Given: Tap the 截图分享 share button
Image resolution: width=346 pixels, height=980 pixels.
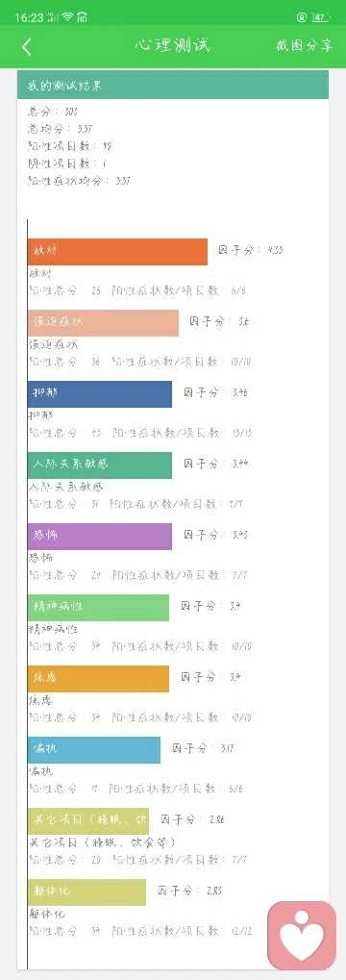Looking at the screenshot, I should coord(304,46).
